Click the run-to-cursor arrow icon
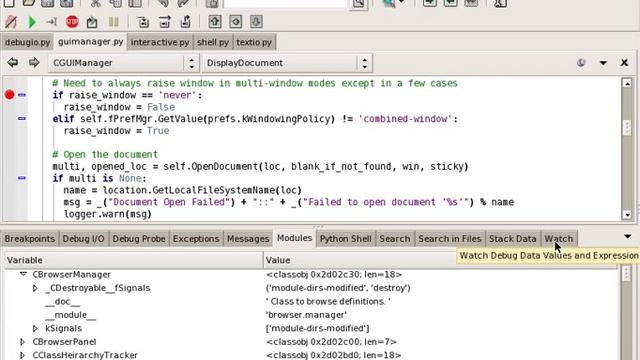The width and height of the screenshot is (640, 360). (x=51, y=22)
